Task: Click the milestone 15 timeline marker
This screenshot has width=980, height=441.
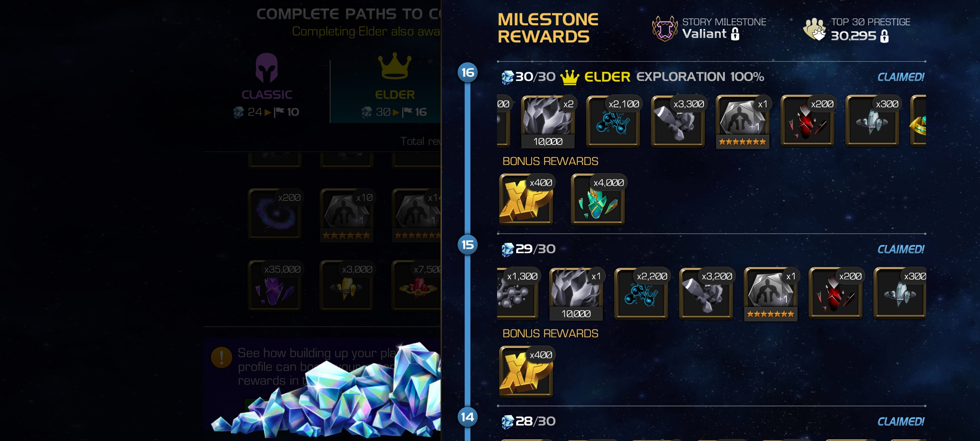Action: (468, 245)
